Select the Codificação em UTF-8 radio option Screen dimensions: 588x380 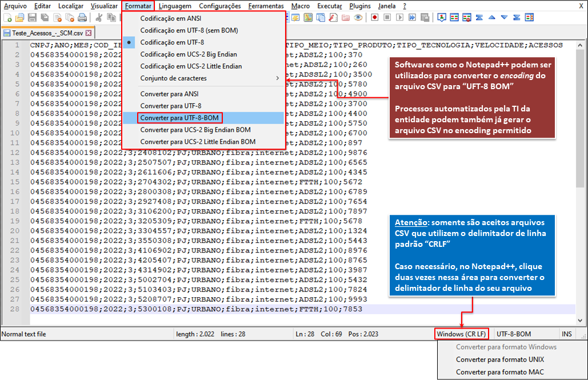(x=172, y=42)
